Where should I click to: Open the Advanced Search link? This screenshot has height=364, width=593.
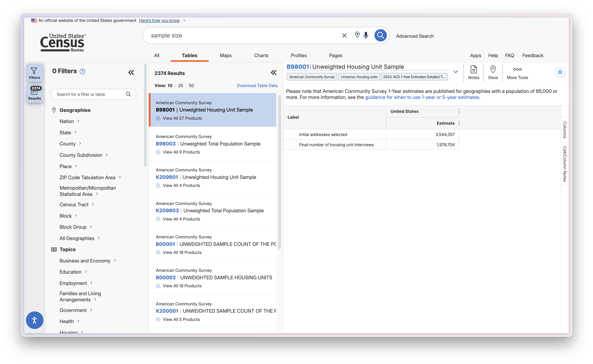(415, 36)
